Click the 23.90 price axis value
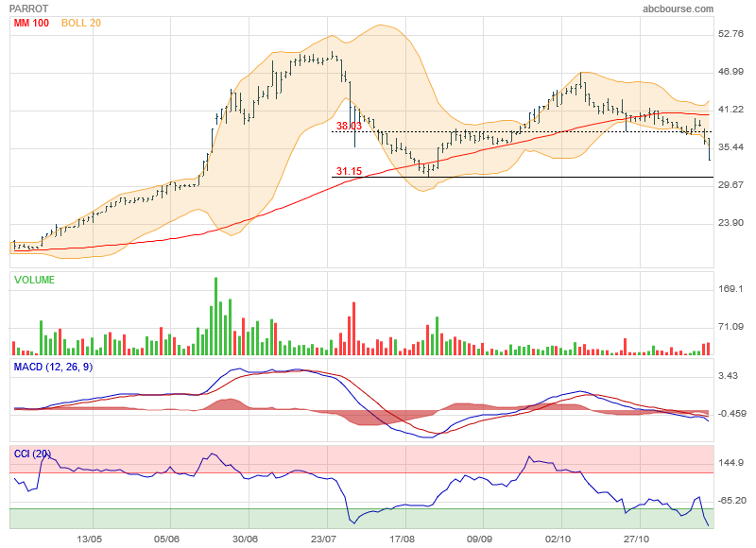 point(730,223)
